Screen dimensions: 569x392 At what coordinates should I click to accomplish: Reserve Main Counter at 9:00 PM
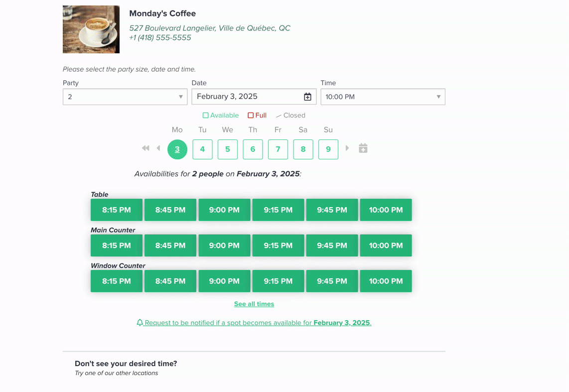224,246
